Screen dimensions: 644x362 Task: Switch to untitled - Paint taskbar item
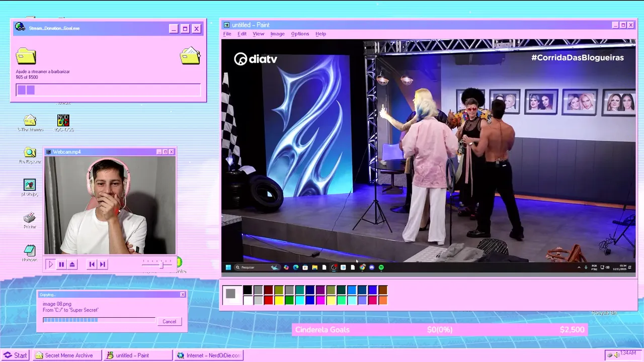138,355
